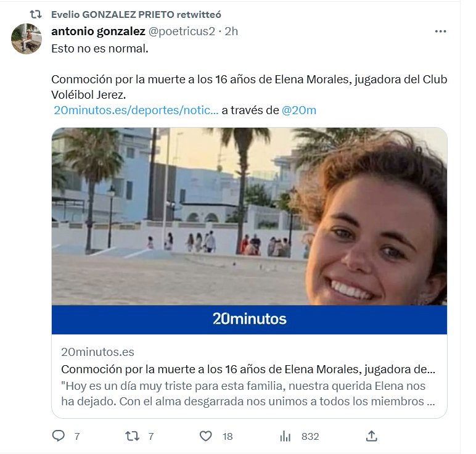The image size is (476, 454).
Task: Share tweet via upload arrow icon
Action: (x=372, y=435)
